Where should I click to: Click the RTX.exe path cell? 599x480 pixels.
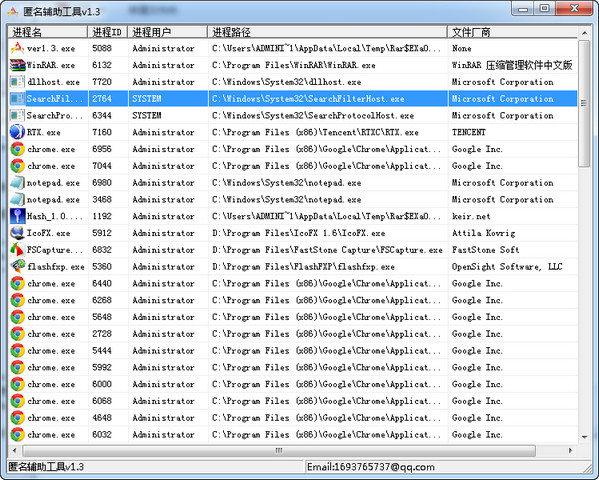click(x=328, y=132)
